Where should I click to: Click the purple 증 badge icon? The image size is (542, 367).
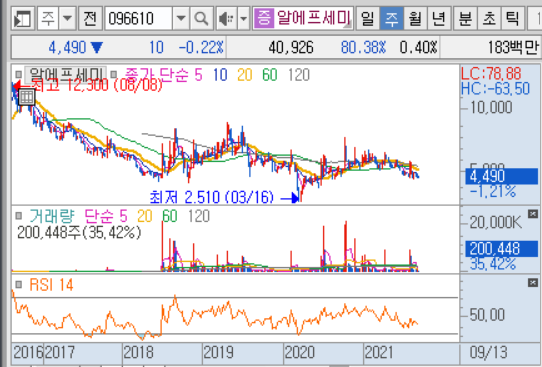(264, 18)
